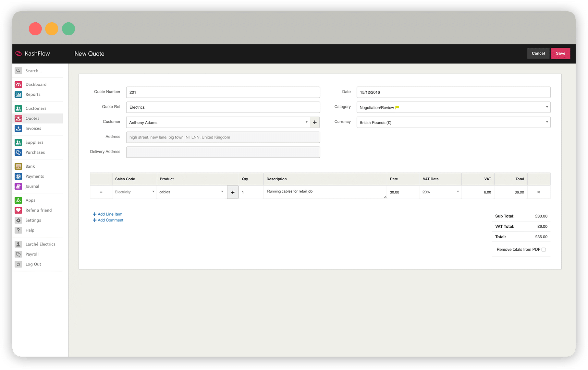Open the VAT Rate 20% dropdown
The height and width of the screenshot is (370, 588).
pyautogui.click(x=440, y=192)
